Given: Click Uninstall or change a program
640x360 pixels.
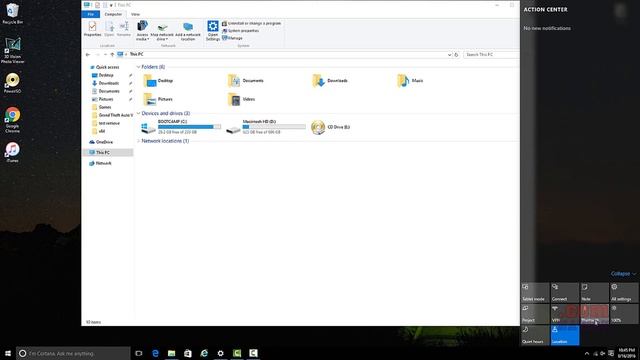Looking at the screenshot, I should coord(251,24).
